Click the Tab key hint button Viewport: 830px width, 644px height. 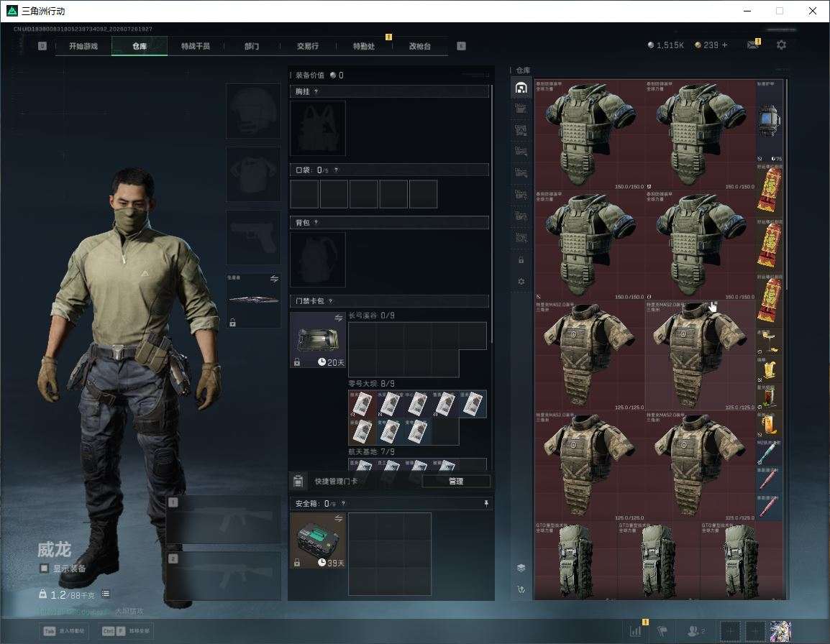point(65,631)
